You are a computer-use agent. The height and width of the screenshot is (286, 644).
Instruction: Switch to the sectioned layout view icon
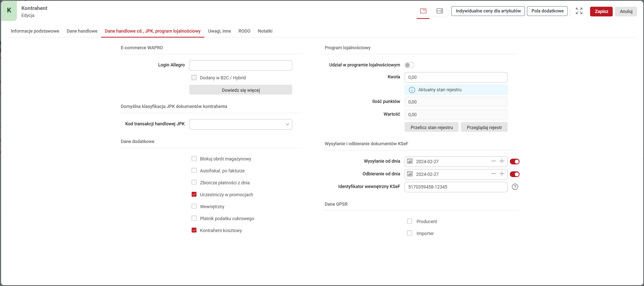coord(440,11)
